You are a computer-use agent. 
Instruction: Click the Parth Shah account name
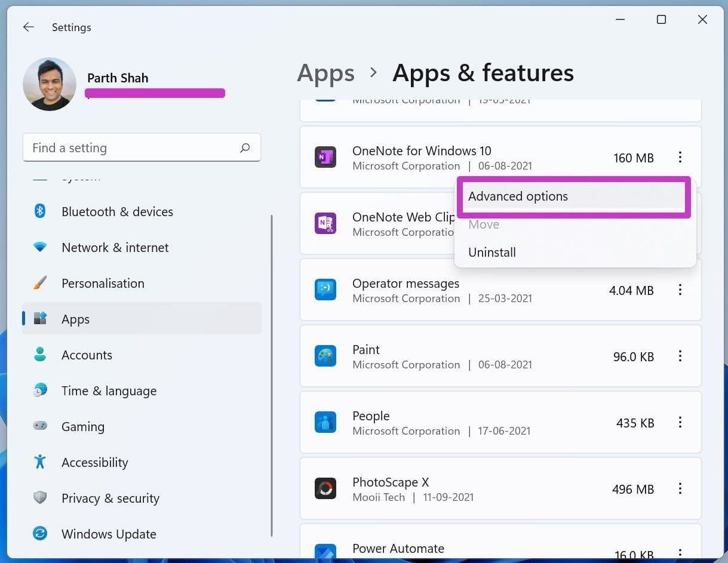coord(118,78)
